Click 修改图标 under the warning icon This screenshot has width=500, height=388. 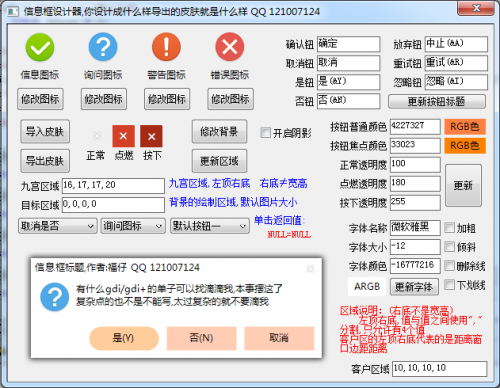(167, 99)
